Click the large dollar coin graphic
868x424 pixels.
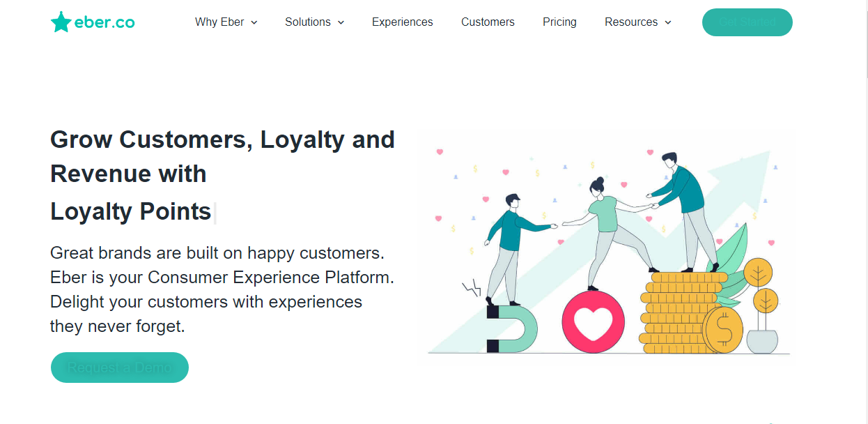click(722, 330)
